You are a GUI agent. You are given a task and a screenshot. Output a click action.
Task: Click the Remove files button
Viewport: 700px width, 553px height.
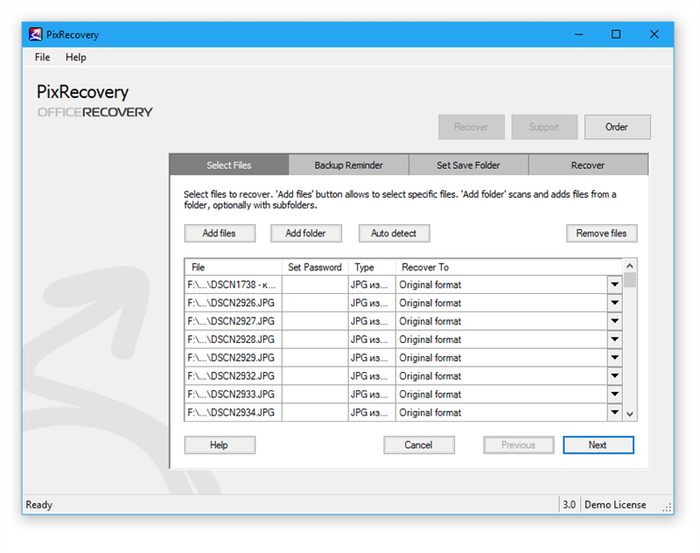(601, 233)
